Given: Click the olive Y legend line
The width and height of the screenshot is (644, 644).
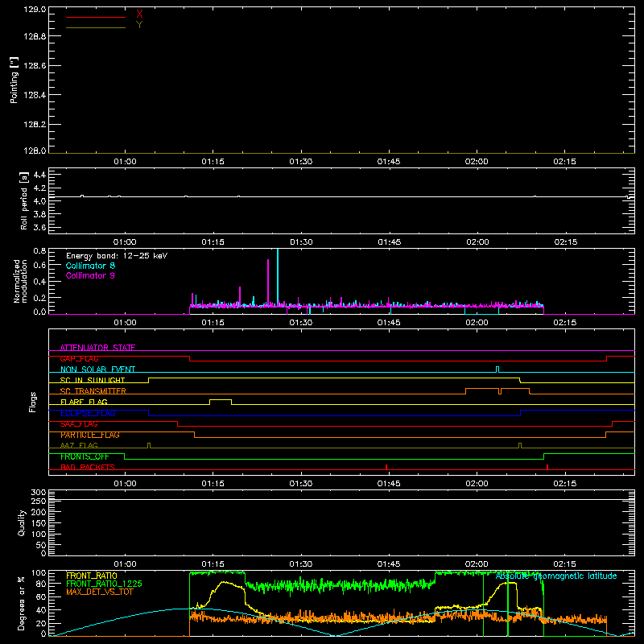Looking at the screenshot, I should pos(96,27).
